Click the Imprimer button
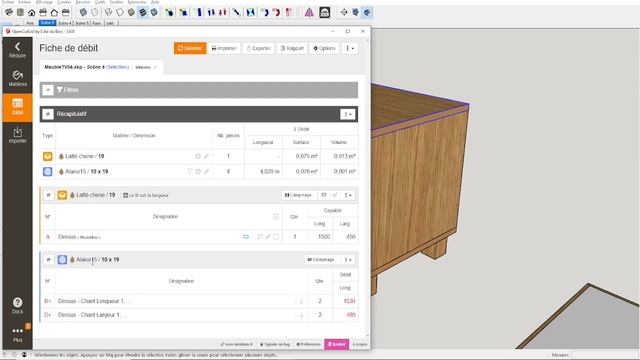Image resolution: width=640 pixels, height=360 pixels. tap(224, 48)
